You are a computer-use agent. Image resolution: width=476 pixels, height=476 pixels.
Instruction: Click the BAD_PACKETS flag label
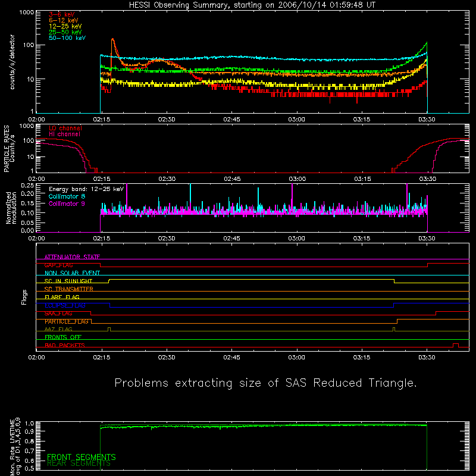click(65, 345)
